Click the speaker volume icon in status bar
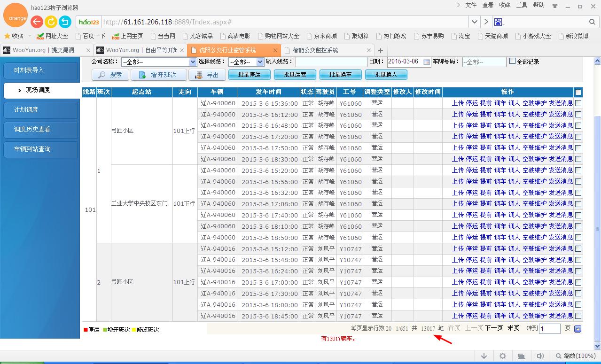This screenshot has height=364, width=601. (x=540, y=356)
